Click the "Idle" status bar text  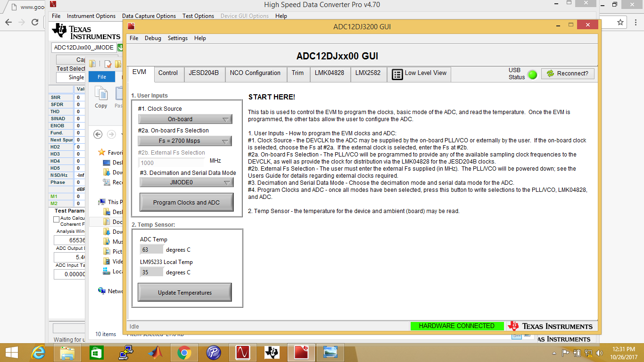coord(134,326)
